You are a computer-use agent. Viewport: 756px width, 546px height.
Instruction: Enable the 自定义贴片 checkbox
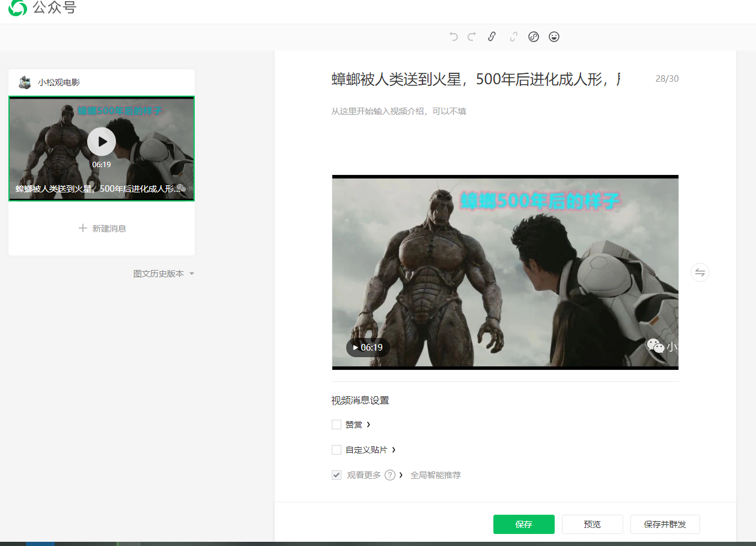[337, 450]
